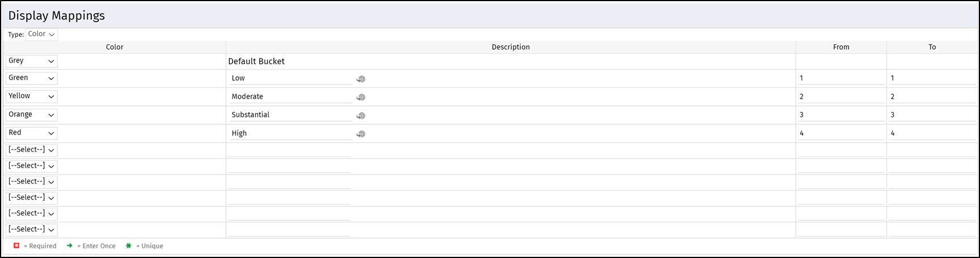Open the Yellow color dropdown
Screen dimensions: 980x258
click(32, 96)
